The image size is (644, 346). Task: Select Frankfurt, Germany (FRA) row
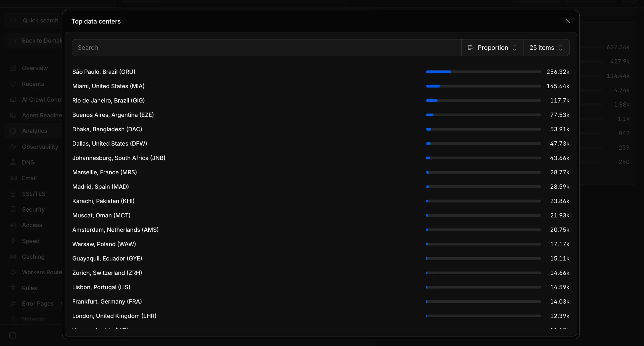pos(321,301)
